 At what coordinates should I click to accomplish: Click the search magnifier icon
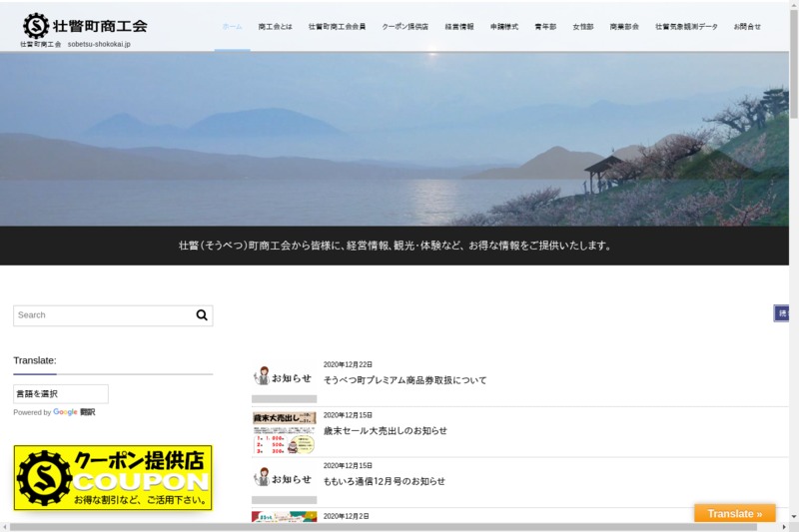point(202,315)
